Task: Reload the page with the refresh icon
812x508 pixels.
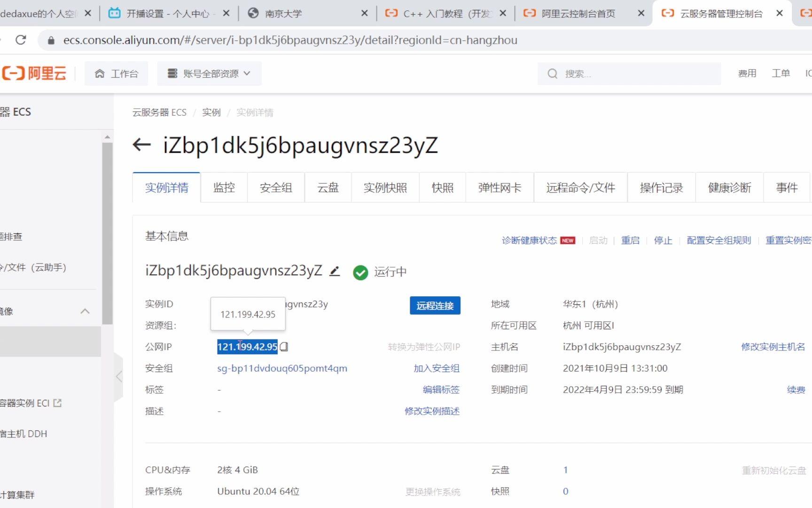Action: click(x=21, y=40)
